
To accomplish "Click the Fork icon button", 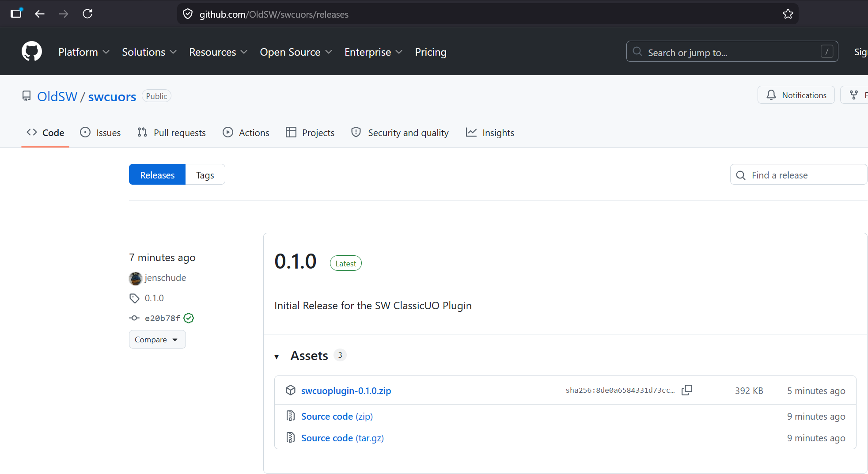I will pos(854,95).
